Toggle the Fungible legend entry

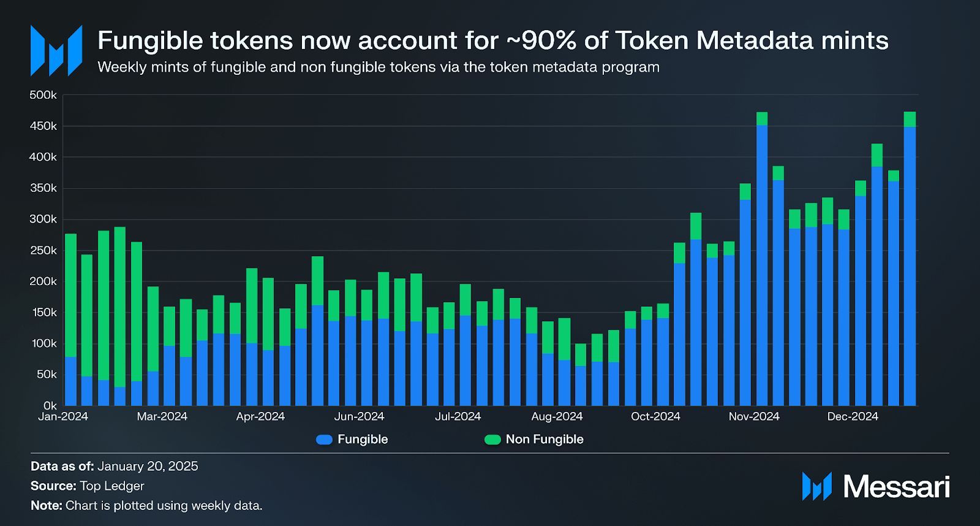[x=352, y=440]
